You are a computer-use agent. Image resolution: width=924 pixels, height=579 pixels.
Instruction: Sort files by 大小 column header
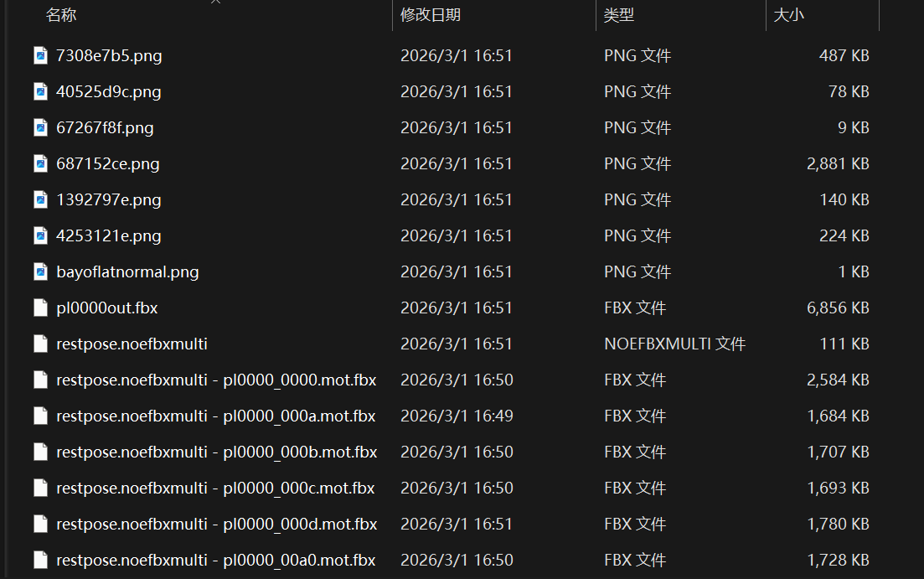[x=788, y=15]
